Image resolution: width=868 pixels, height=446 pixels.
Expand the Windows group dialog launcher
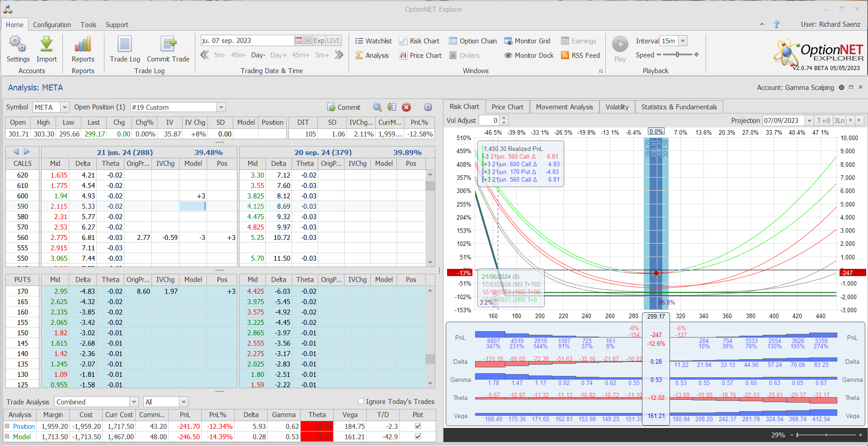pos(601,71)
